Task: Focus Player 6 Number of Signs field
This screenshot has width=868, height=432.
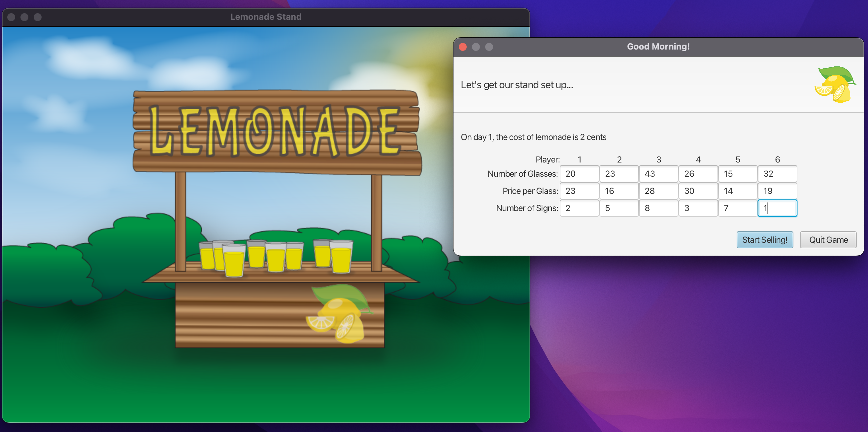Action: (x=777, y=208)
